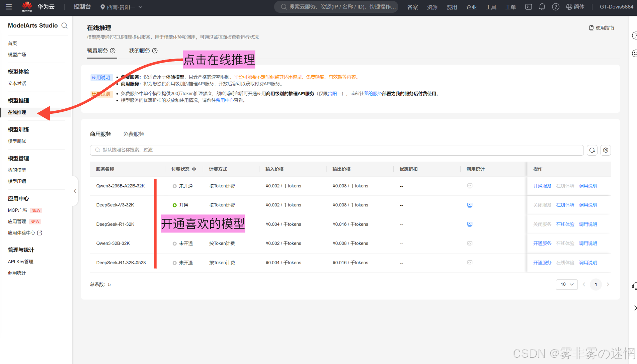Image resolution: width=637 pixels, height=364 pixels.
Task: Open the notification bell
Action: (x=542, y=7)
